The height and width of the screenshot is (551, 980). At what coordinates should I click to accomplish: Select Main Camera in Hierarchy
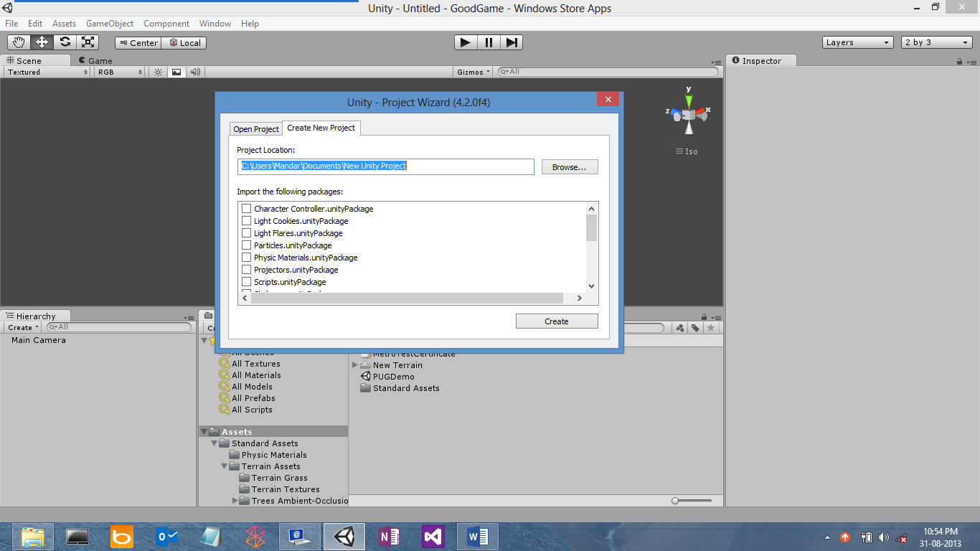pyautogui.click(x=39, y=340)
